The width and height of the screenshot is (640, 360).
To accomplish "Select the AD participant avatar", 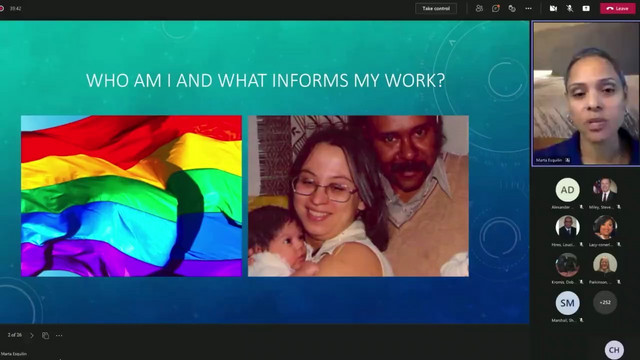I will pos(567,190).
